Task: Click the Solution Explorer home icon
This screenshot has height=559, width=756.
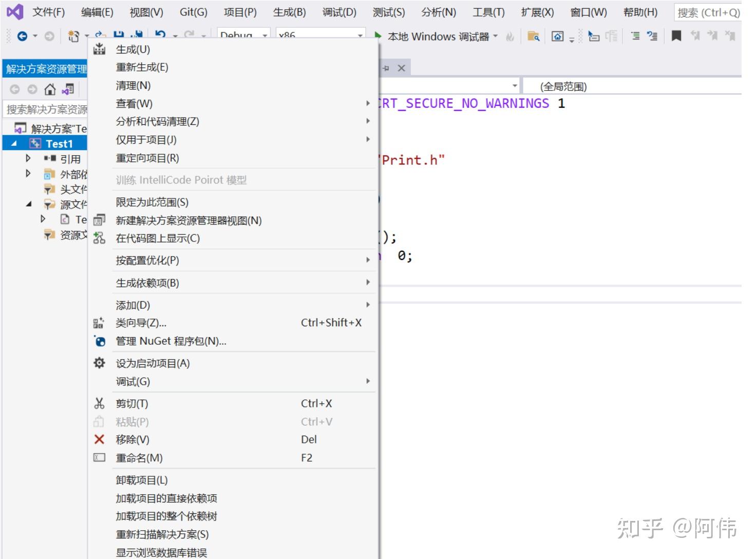Action: (x=50, y=89)
